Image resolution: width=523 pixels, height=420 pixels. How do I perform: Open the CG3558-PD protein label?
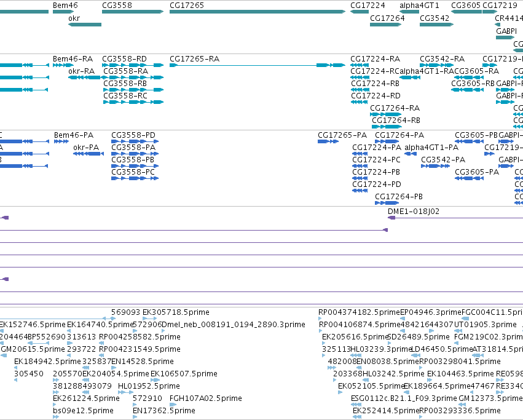point(133,135)
